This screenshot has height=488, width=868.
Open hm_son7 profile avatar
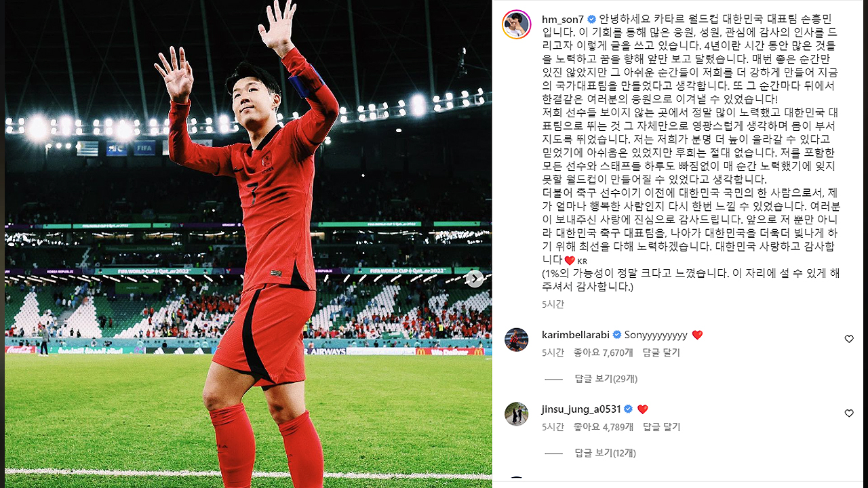pos(516,24)
